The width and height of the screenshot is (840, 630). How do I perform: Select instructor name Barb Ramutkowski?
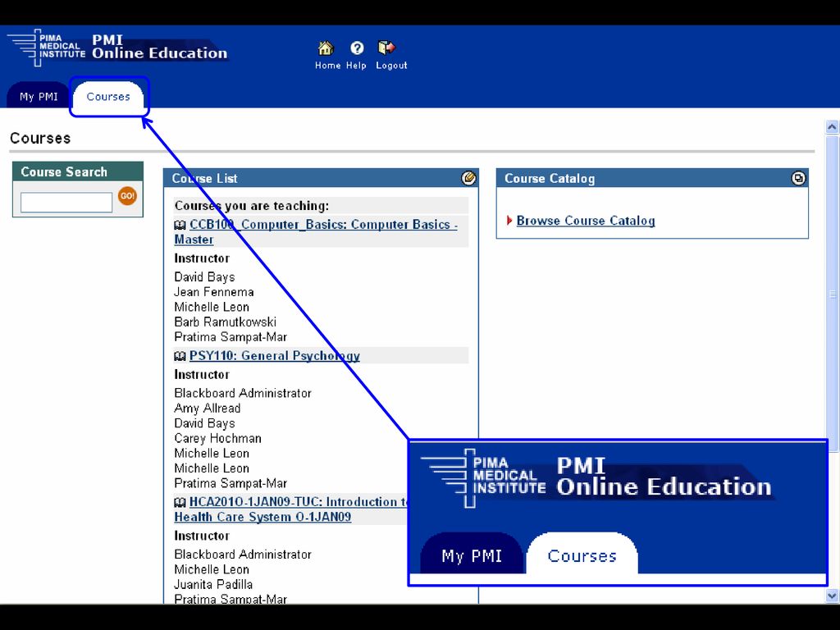pyautogui.click(x=225, y=322)
